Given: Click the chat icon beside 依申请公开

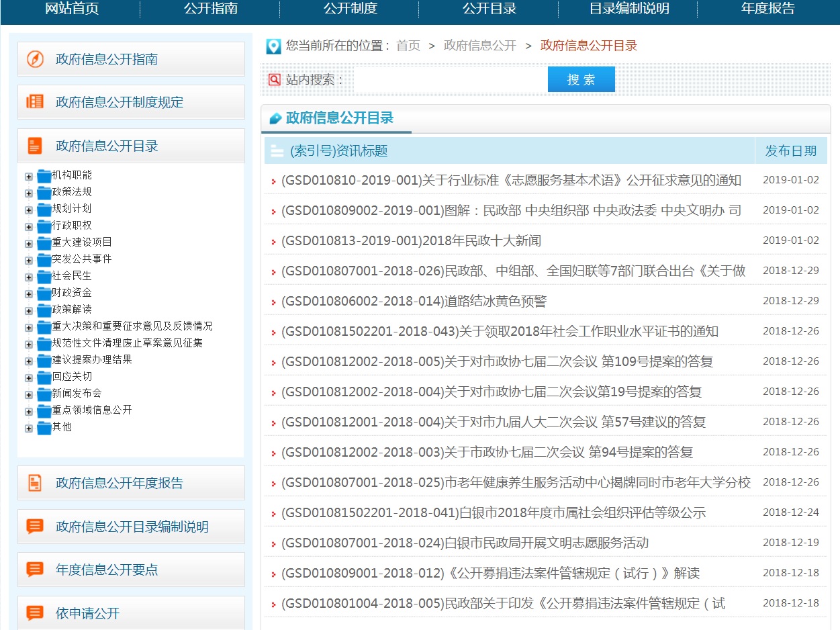Looking at the screenshot, I should point(35,613).
